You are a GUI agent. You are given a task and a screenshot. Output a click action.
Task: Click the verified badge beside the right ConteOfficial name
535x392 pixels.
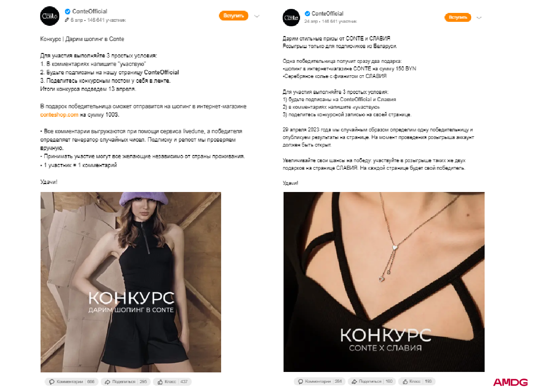(307, 13)
